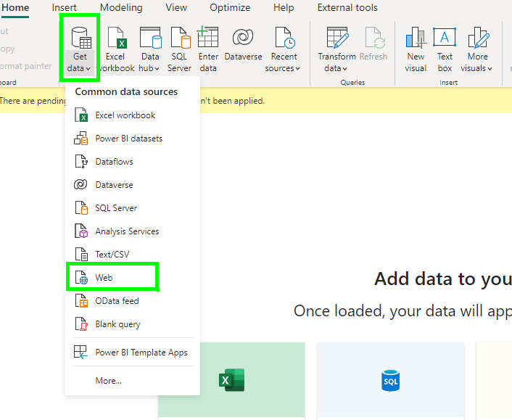Insert a New visual
Image resolution: width=512 pixels, height=420 pixels.
point(416,49)
